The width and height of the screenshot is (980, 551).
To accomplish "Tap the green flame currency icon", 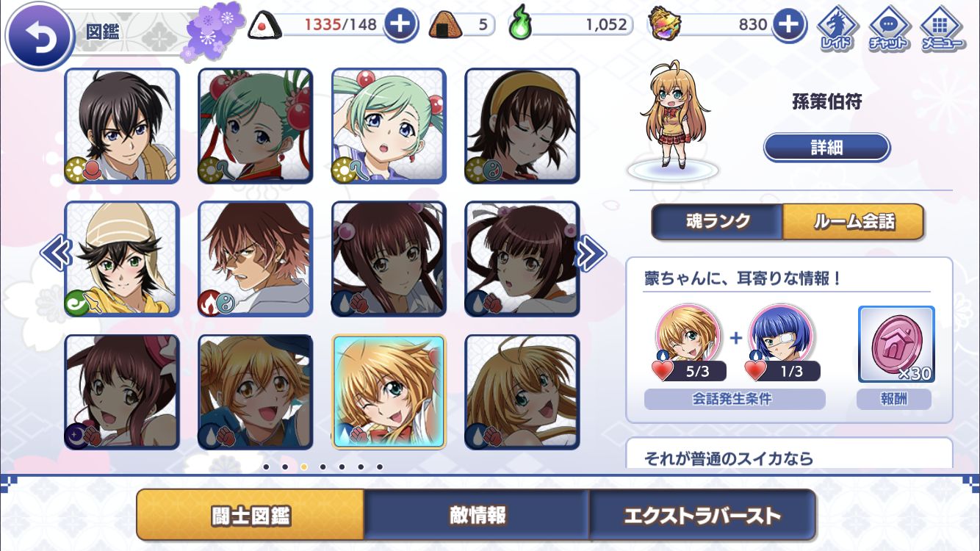I will coord(520,24).
